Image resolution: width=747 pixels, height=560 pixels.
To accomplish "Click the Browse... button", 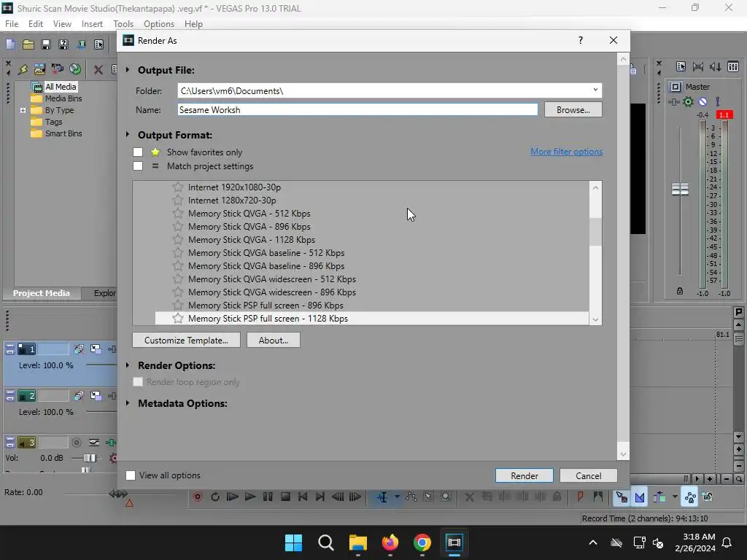I will pos(573,110).
